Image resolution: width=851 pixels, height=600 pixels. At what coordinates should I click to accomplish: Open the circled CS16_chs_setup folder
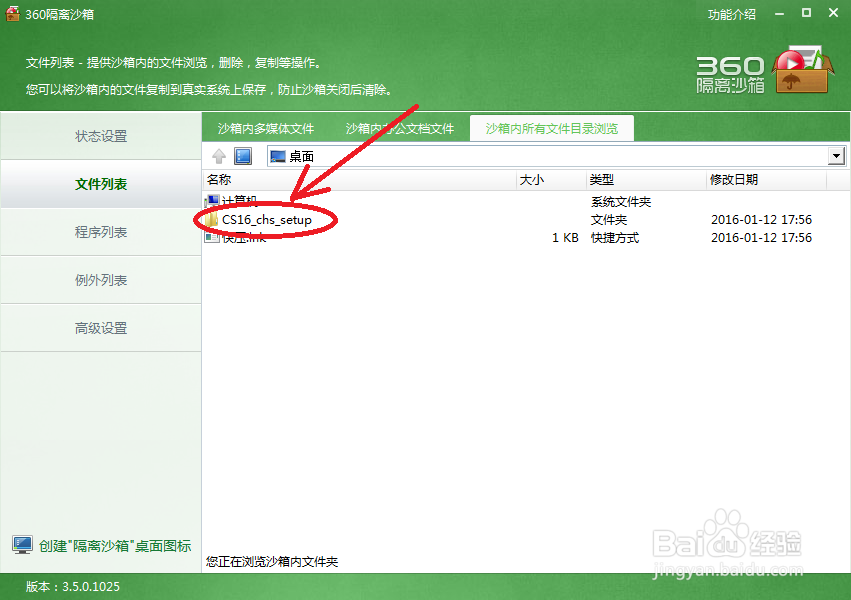(265, 218)
